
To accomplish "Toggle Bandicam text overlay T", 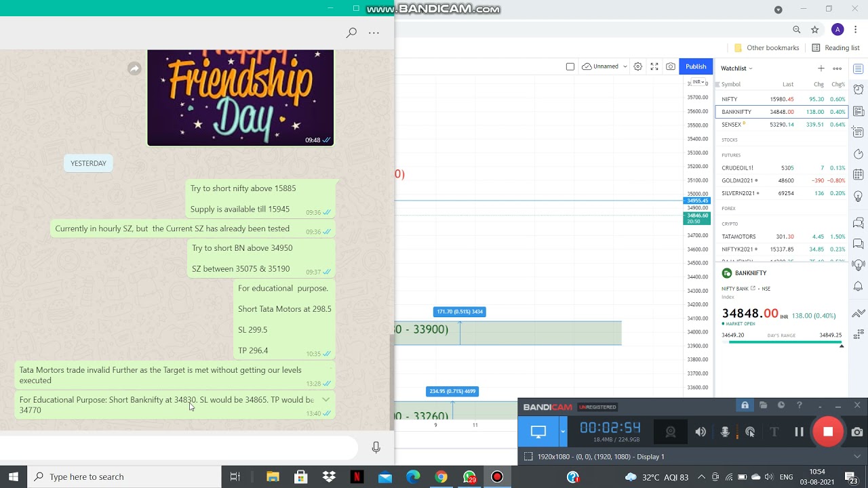I will coord(774,432).
